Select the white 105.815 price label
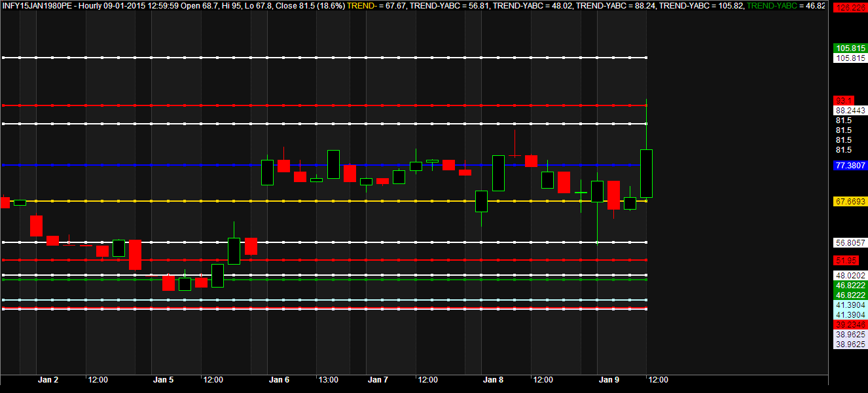 tap(850, 58)
